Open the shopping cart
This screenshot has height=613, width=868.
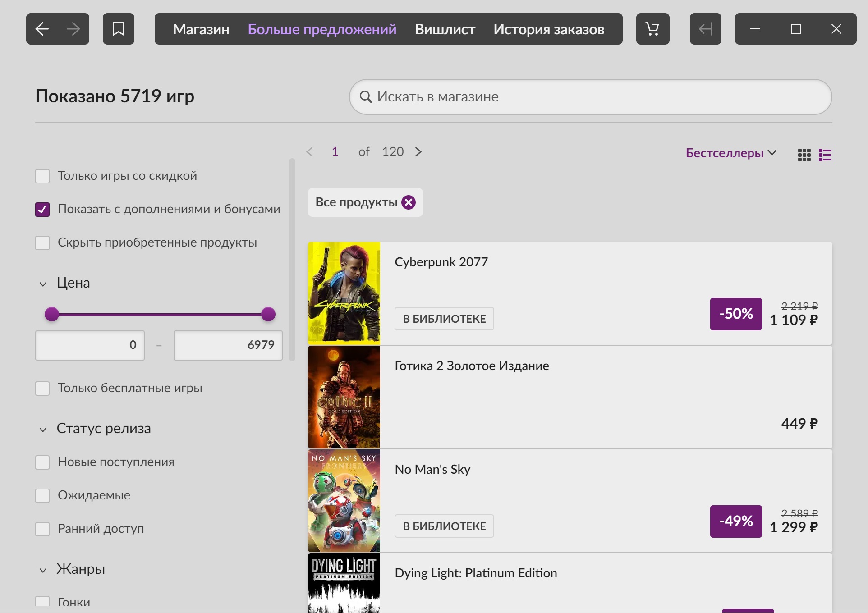tap(652, 29)
